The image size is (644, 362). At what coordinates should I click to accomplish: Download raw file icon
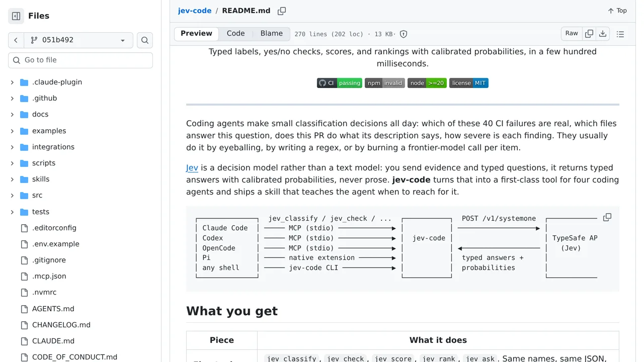coord(603,34)
